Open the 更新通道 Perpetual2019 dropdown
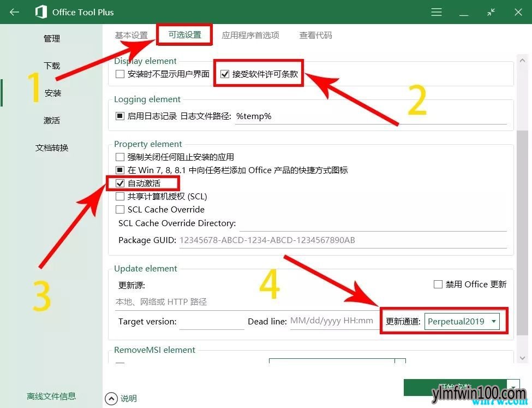This screenshot has height=408, width=532. 462,321
